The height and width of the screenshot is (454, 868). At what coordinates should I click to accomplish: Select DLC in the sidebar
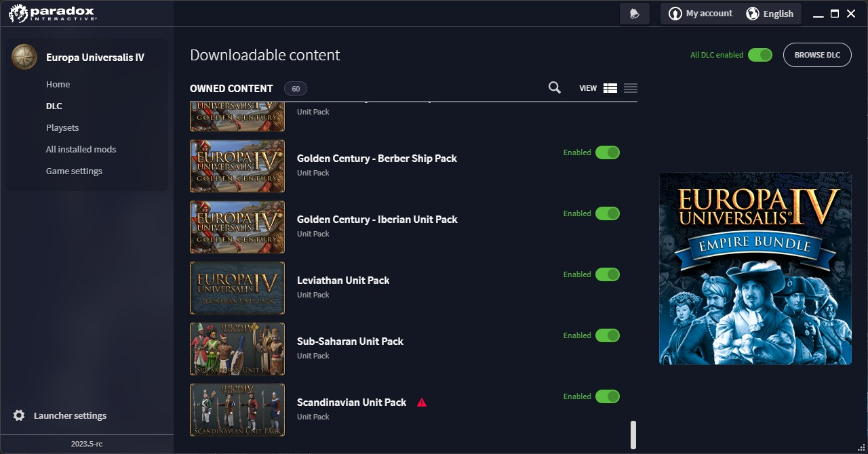click(54, 106)
